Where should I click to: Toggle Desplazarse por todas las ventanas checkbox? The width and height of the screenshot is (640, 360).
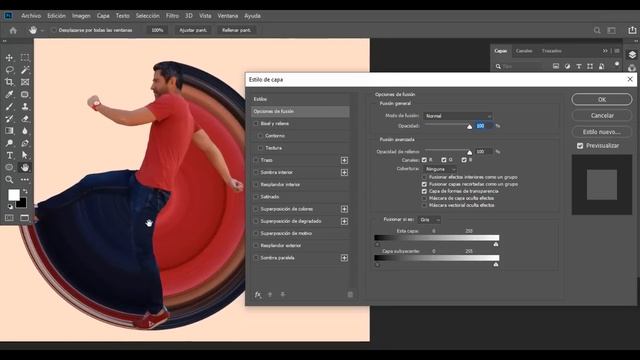(53, 30)
